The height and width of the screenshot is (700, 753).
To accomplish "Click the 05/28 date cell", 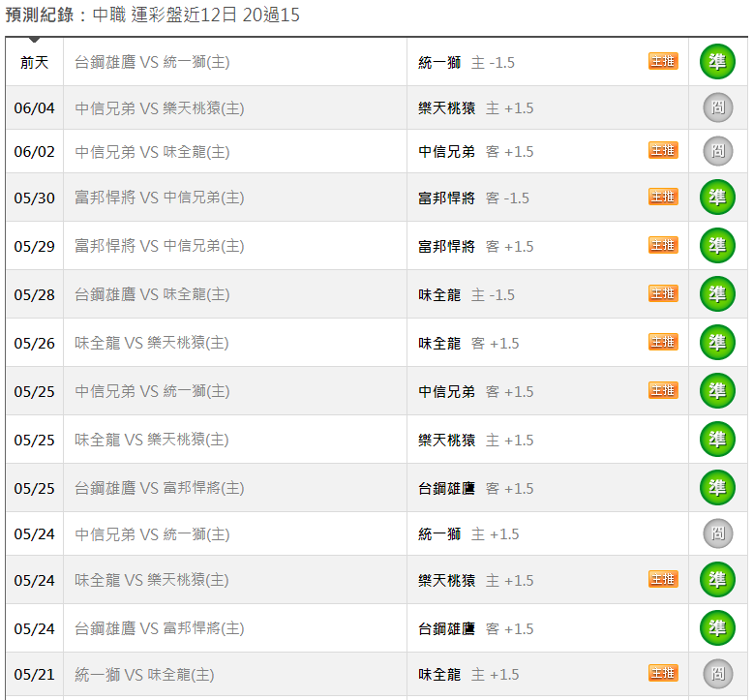I will (35, 295).
